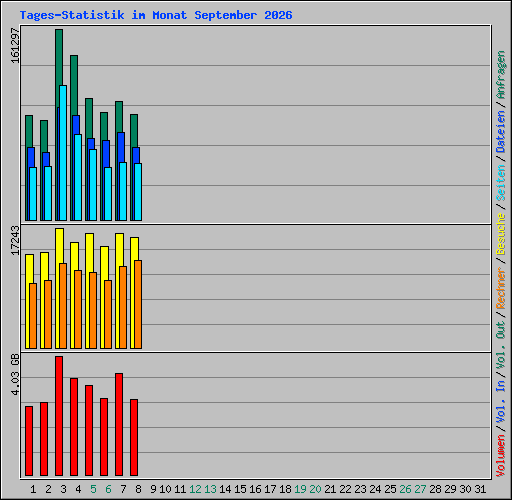Image resolution: width=512 pixels, height=500 pixels.
Task: Click the orange 'Rechner' legend label
Action: (x=501, y=288)
